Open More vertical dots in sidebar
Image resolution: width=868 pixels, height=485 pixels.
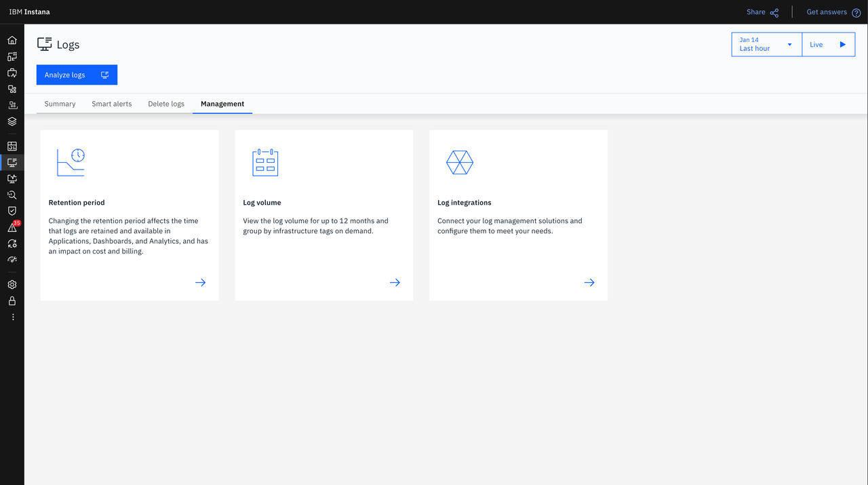12,317
